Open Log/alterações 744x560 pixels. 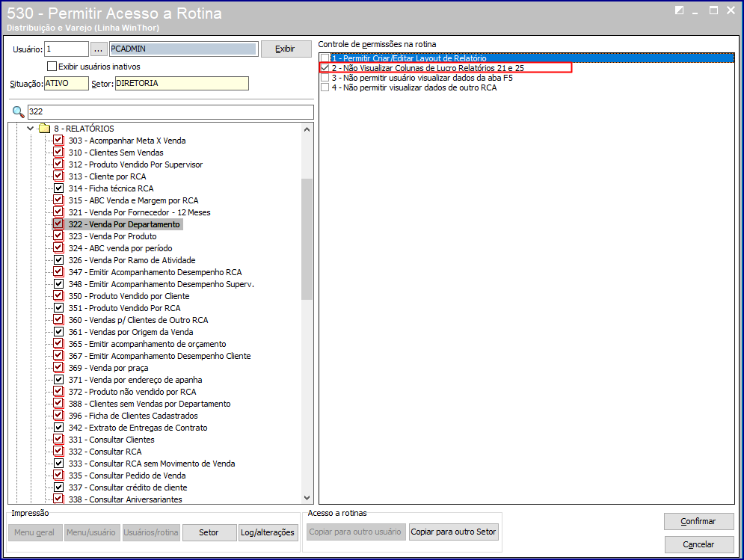tap(268, 532)
